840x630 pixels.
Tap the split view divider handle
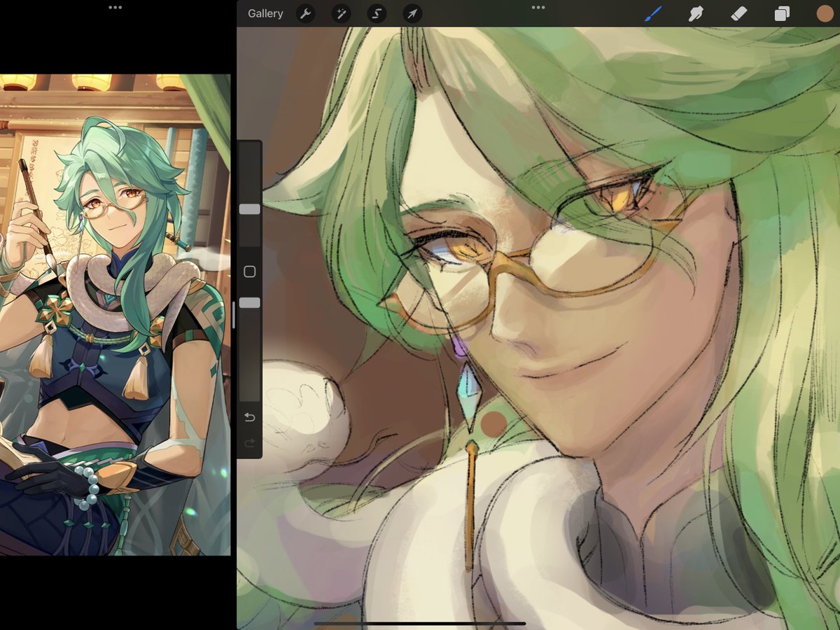point(234,315)
